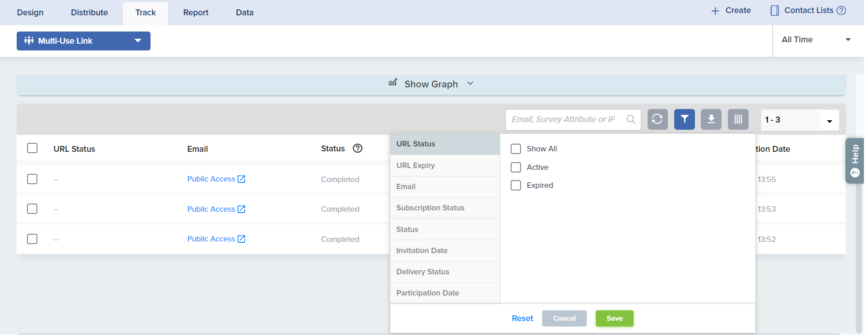868x336 pixels.
Task: Select all rows with header checkbox
Action: (32, 148)
